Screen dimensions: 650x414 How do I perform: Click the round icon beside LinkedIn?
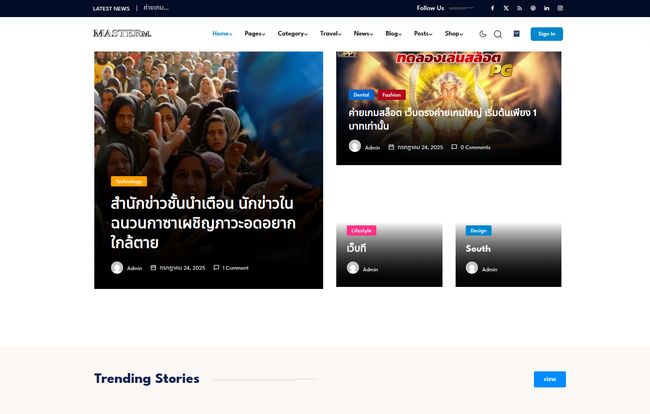pyautogui.click(x=533, y=8)
